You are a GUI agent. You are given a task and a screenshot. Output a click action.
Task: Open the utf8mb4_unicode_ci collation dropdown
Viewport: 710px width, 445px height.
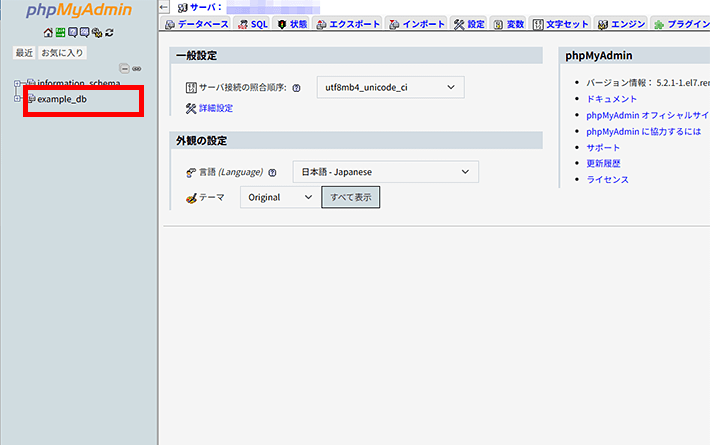[x=390, y=87]
